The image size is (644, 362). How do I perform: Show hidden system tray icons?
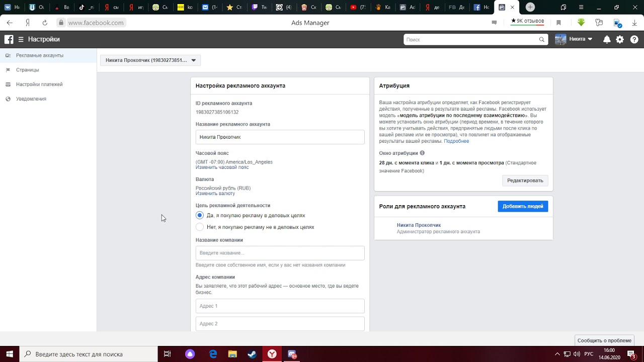click(557, 354)
